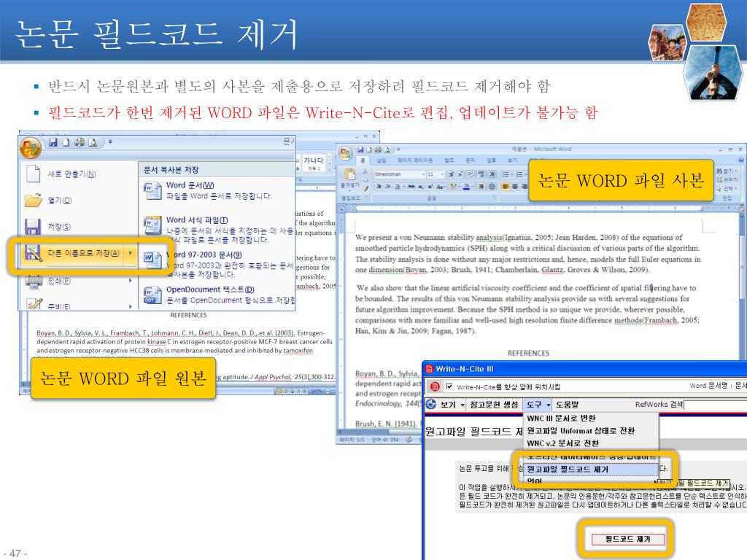Click the text highlight color icon in the copy Word ribbon
The height and width of the screenshot is (560, 747).
pos(454,187)
